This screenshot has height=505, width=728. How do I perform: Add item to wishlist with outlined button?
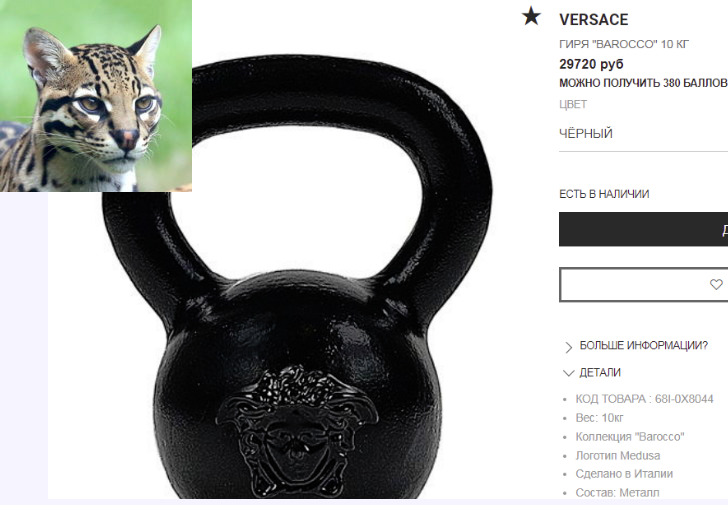pos(644,284)
